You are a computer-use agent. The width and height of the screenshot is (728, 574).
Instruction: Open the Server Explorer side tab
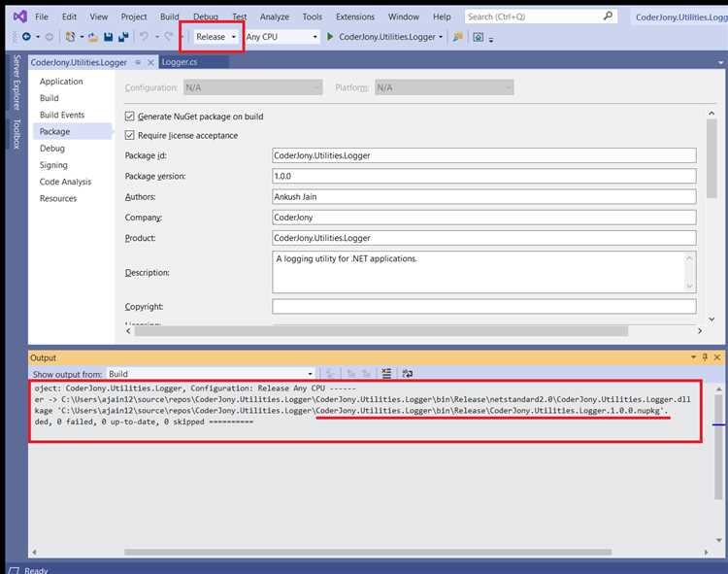(17, 82)
